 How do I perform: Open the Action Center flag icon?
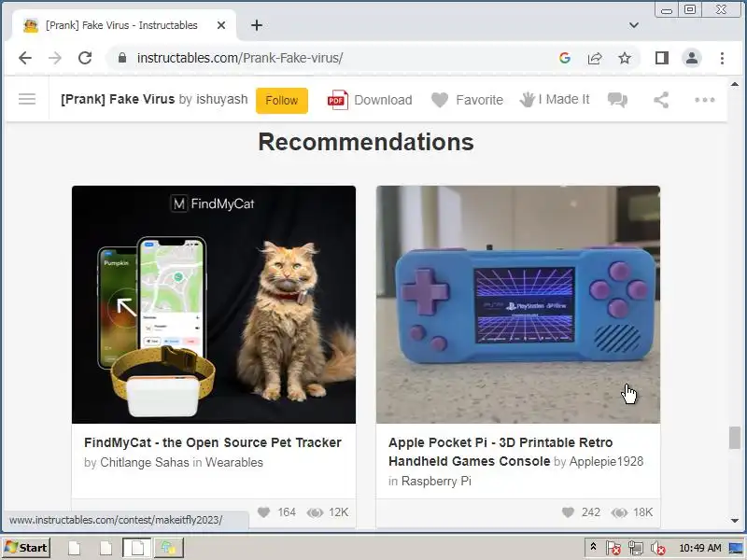point(613,548)
